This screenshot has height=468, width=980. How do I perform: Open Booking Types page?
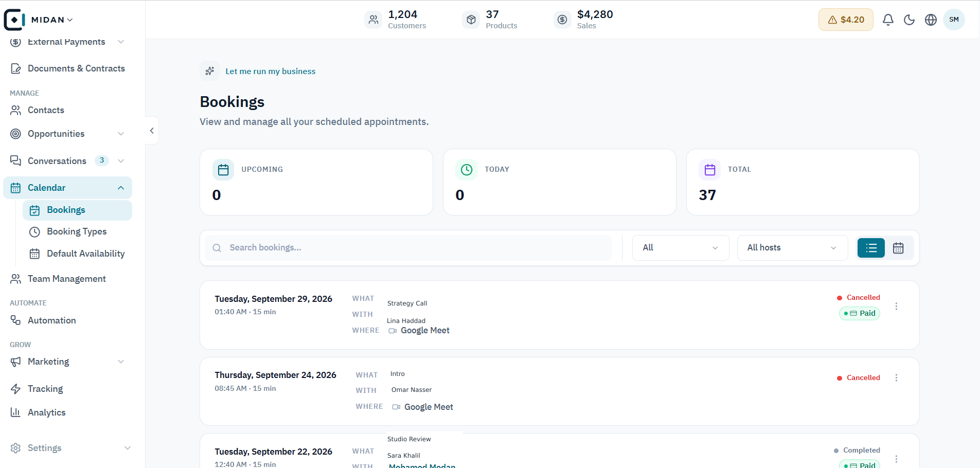[x=77, y=231]
